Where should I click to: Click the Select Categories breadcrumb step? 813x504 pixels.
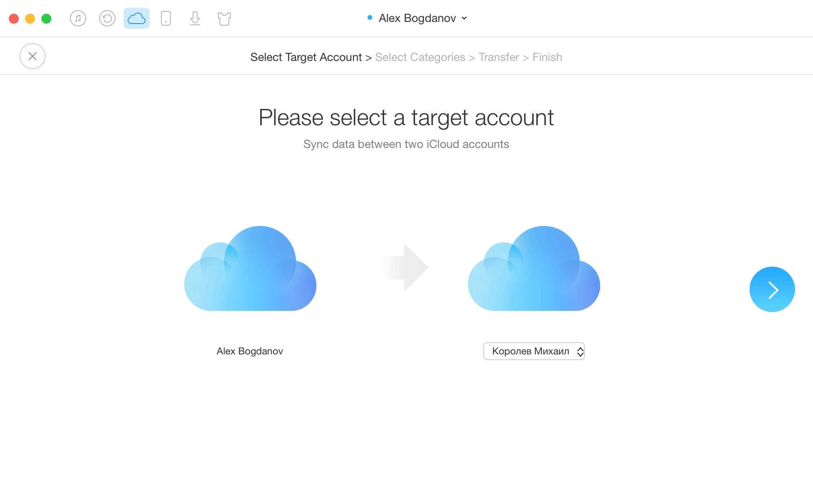pyautogui.click(x=420, y=57)
